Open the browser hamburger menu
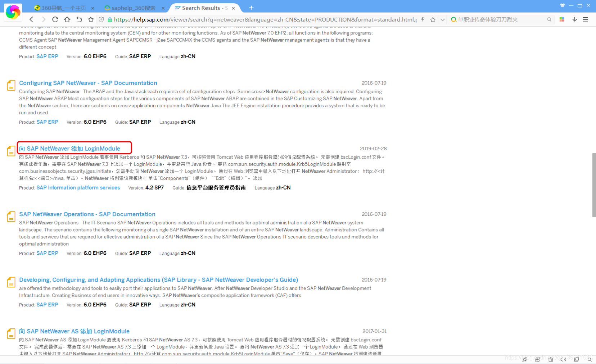 click(586, 19)
